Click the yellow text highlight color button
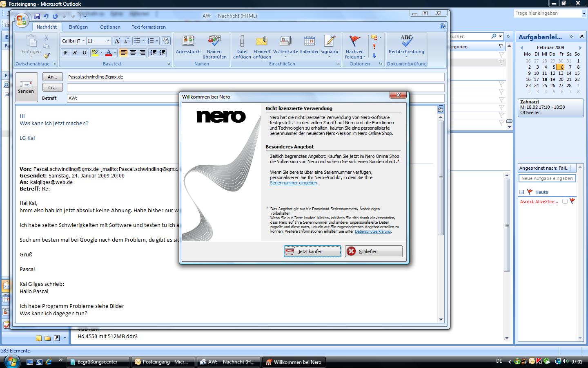 95,53
